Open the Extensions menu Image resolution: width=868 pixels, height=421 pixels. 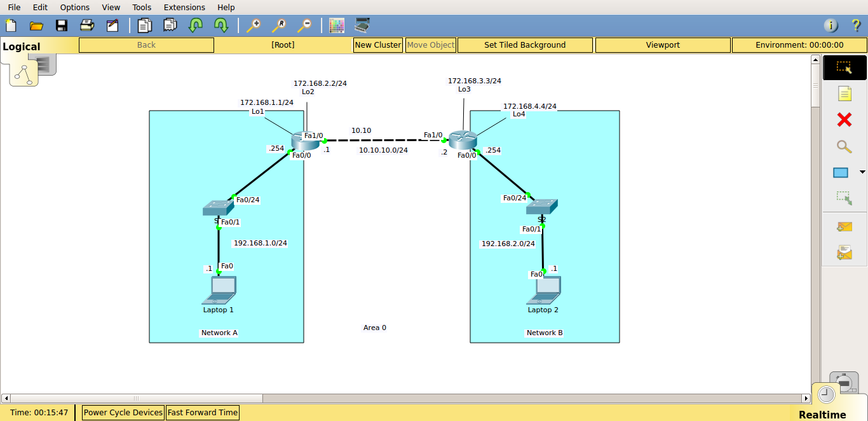[x=184, y=7]
